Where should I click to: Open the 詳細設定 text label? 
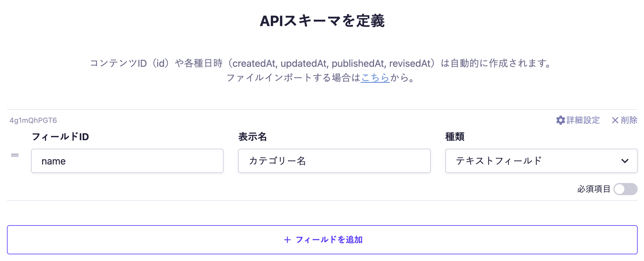pyautogui.click(x=583, y=120)
